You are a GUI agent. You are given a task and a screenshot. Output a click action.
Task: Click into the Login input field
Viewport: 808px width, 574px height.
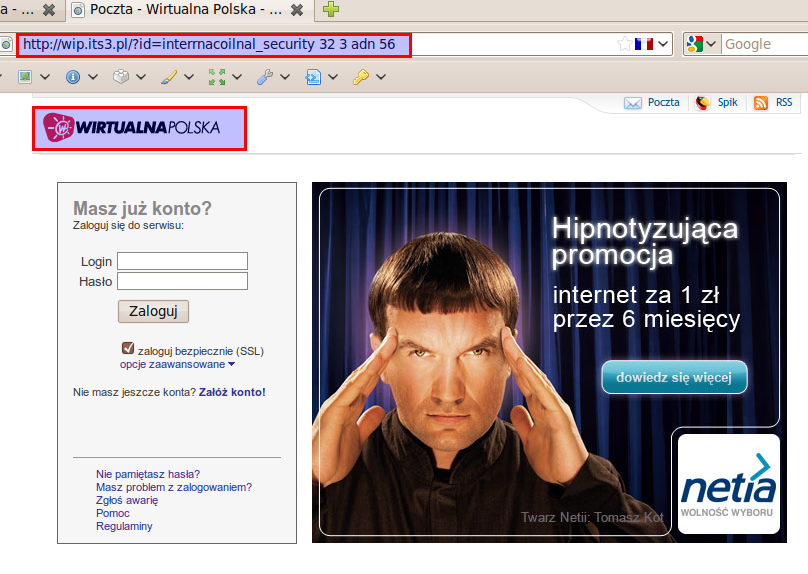coord(182,261)
